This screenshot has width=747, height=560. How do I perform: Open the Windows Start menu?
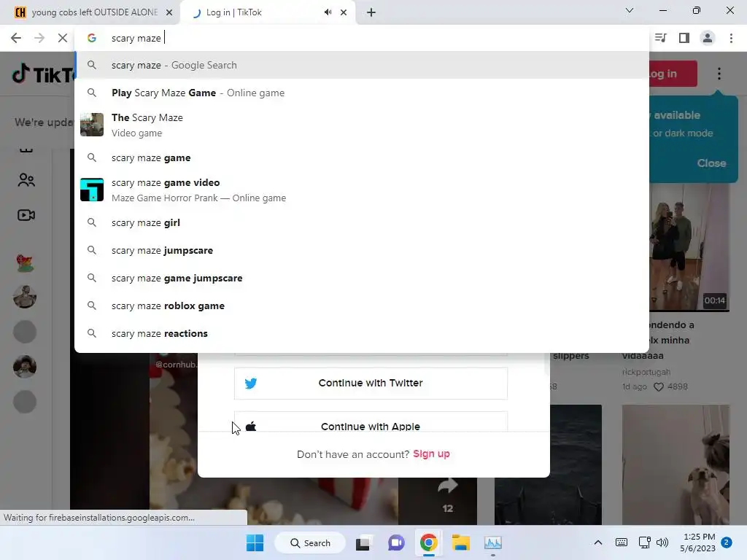(x=255, y=542)
